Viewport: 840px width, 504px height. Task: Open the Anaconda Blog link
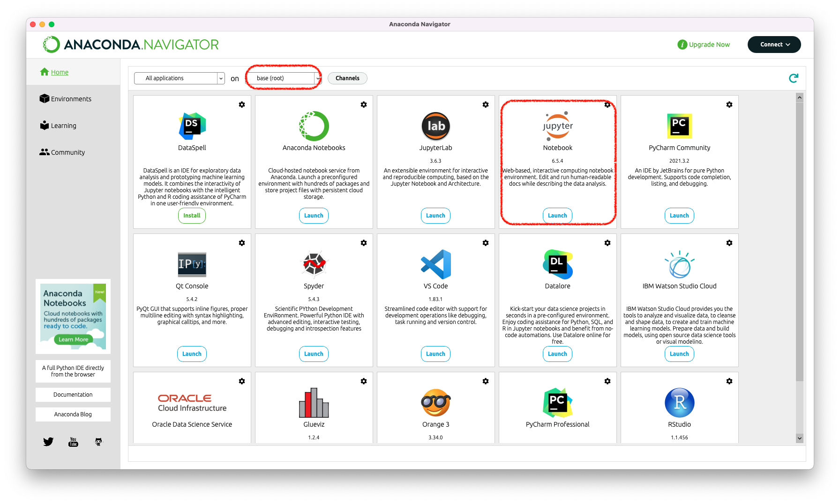(x=73, y=414)
